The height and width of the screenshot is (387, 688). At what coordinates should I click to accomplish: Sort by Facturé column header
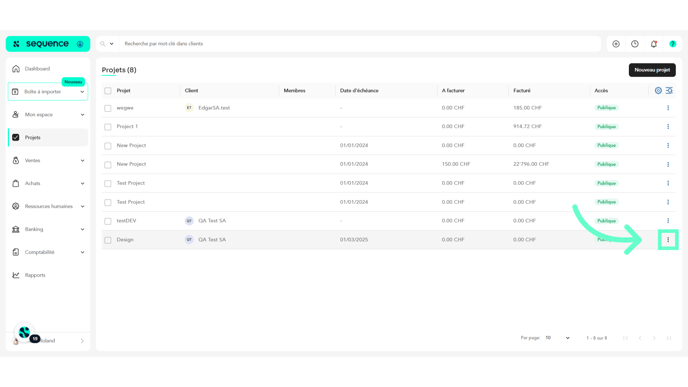point(522,90)
